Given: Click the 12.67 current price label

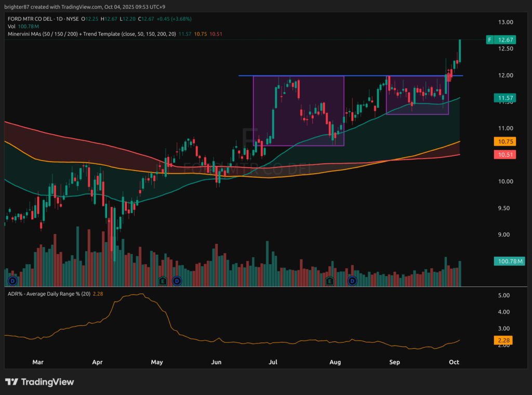Looking at the screenshot, I should (x=506, y=39).
